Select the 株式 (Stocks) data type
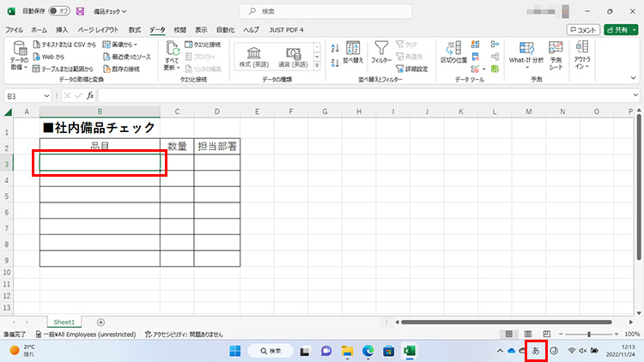The height and width of the screenshot is (362, 644). (254, 57)
